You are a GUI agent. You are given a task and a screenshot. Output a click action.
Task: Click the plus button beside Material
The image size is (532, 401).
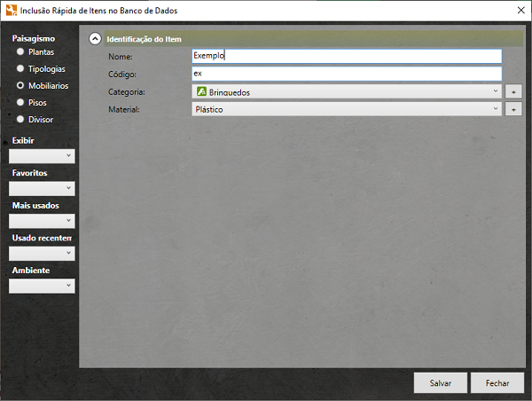click(x=512, y=109)
